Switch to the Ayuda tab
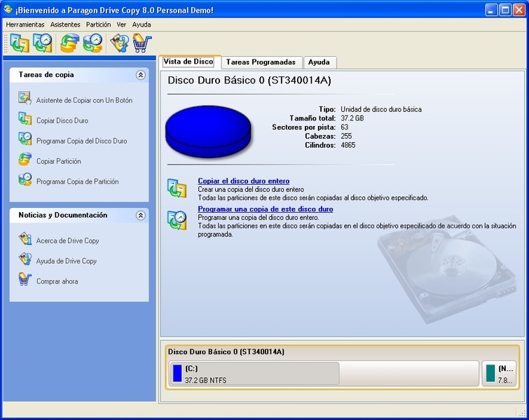 (x=319, y=62)
